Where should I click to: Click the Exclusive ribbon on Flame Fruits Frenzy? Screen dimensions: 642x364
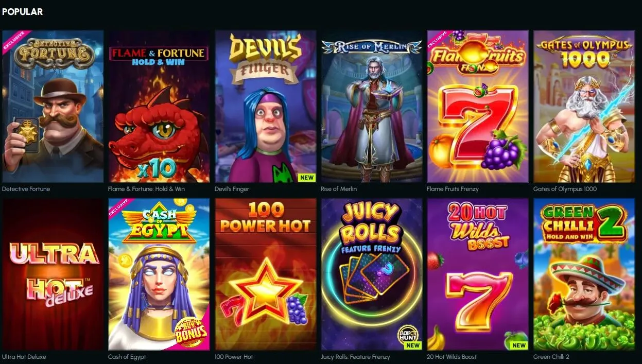tap(438, 40)
